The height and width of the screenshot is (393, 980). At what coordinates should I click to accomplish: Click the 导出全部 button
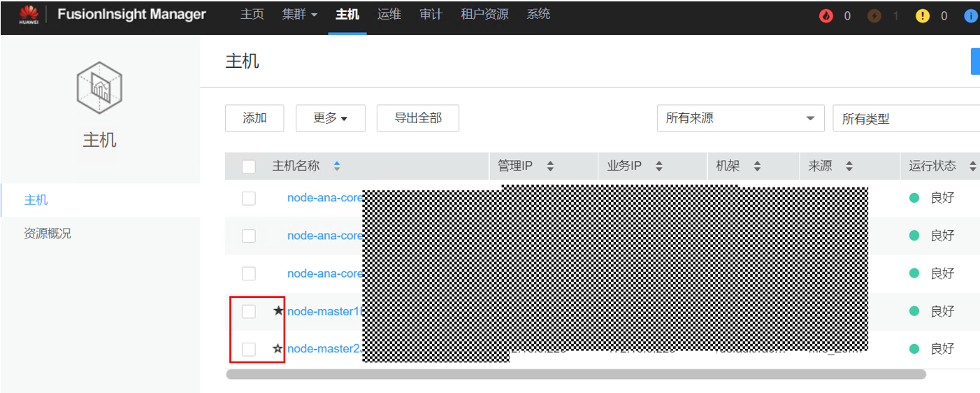(418, 118)
